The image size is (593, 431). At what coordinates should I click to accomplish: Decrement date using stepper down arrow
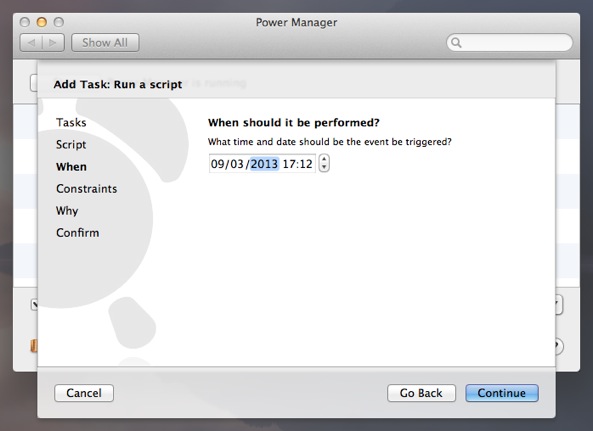324,167
